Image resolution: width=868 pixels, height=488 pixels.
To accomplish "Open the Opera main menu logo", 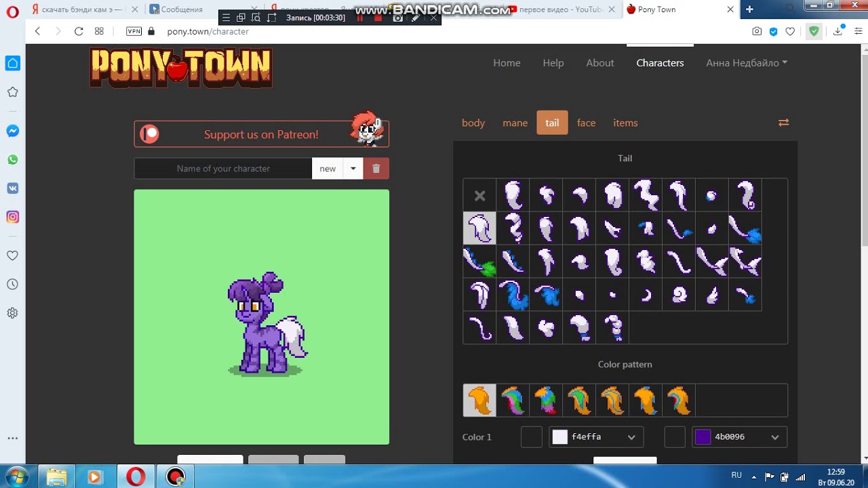I will point(12,11).
